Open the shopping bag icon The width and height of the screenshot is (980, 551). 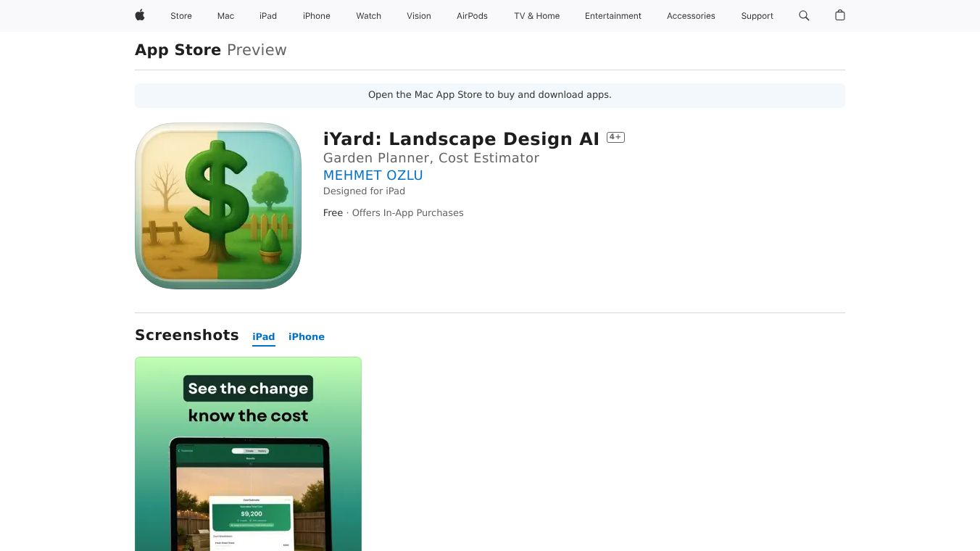(x=840, y=15)
